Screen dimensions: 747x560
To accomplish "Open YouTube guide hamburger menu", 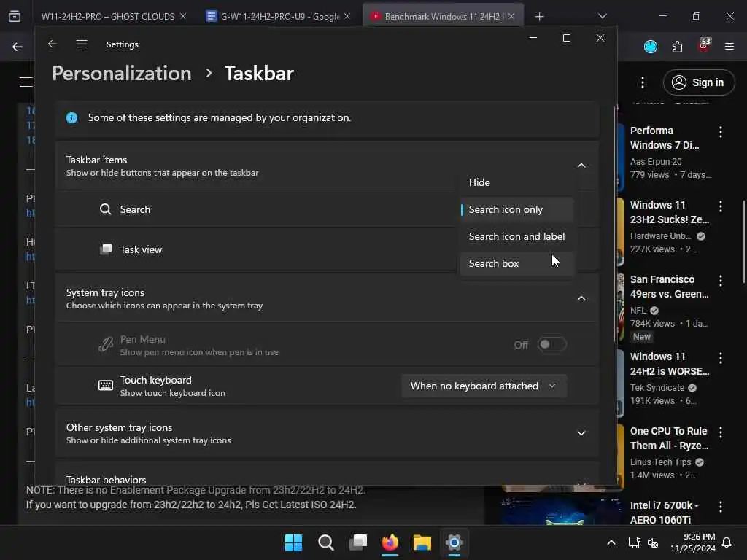I will pyautogui.click(x=26, y=82).
